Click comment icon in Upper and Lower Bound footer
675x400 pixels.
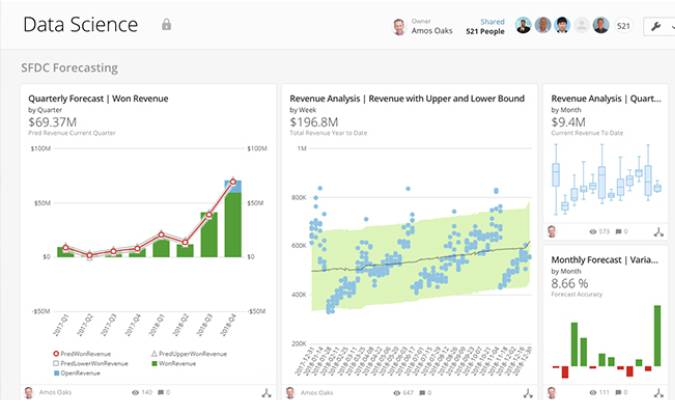(x=422, y=392)
